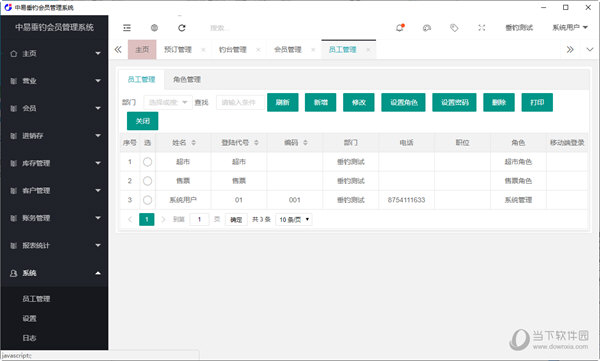Switch to the 主页 tab

(142, 49)
